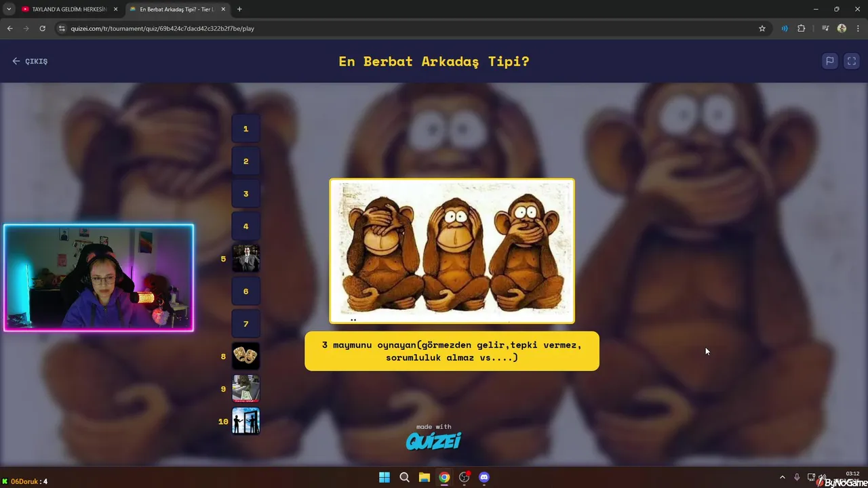
Task: Click the 06Doruk score overlay
Action: [x=24, y=481]
